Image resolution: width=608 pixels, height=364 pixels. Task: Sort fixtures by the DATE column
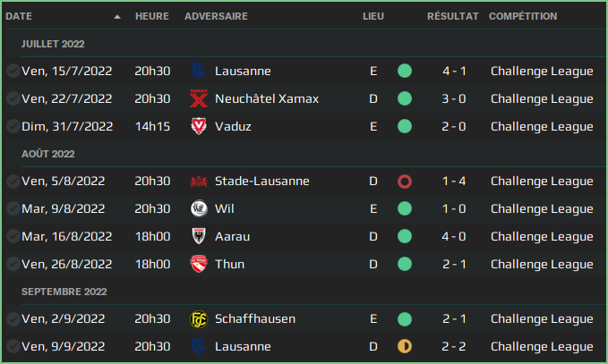pyautogui.click(x=20, y=17)
